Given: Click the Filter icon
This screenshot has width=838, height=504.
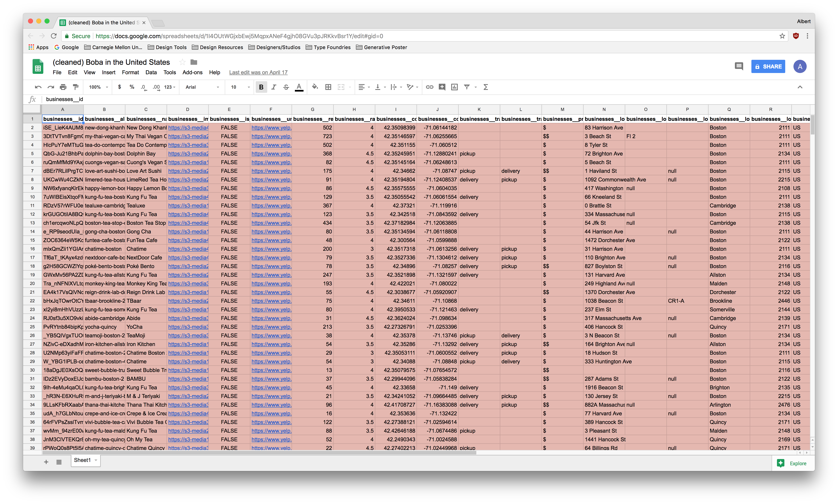Looking at the screenshot, I should click(x=467, y=87).
